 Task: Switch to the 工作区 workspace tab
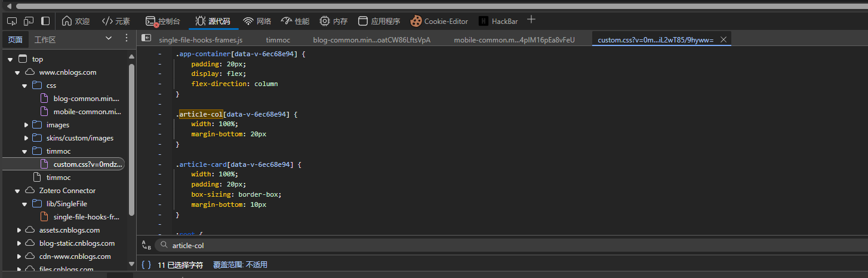(x=45, y=39)
